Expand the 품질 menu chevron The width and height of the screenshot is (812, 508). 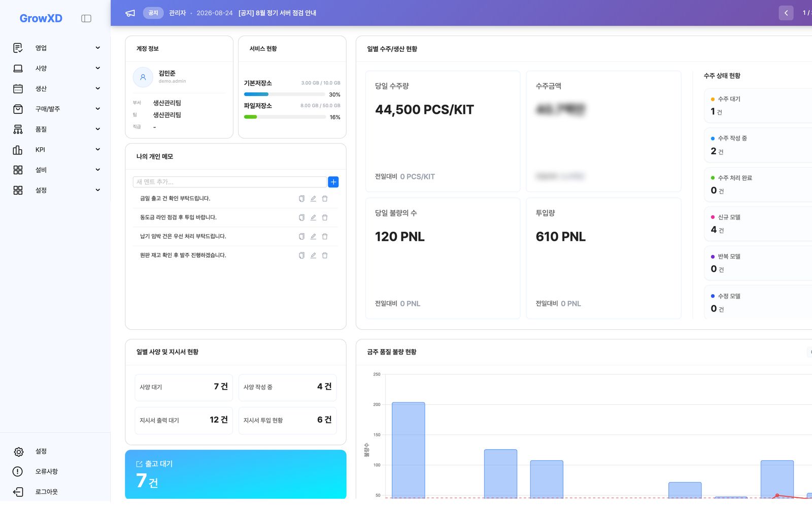point(98,129)
